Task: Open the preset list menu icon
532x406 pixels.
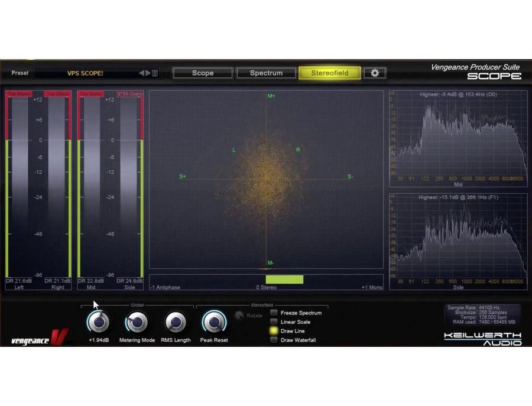Action: [x=155, y=73]
